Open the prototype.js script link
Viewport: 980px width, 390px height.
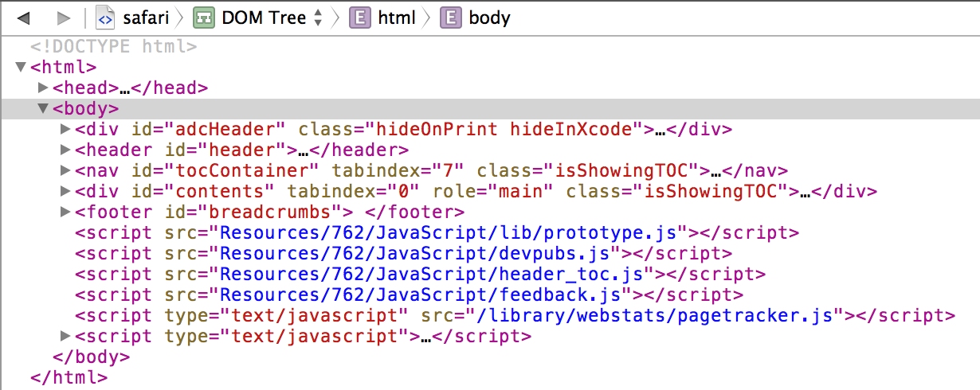453,233
